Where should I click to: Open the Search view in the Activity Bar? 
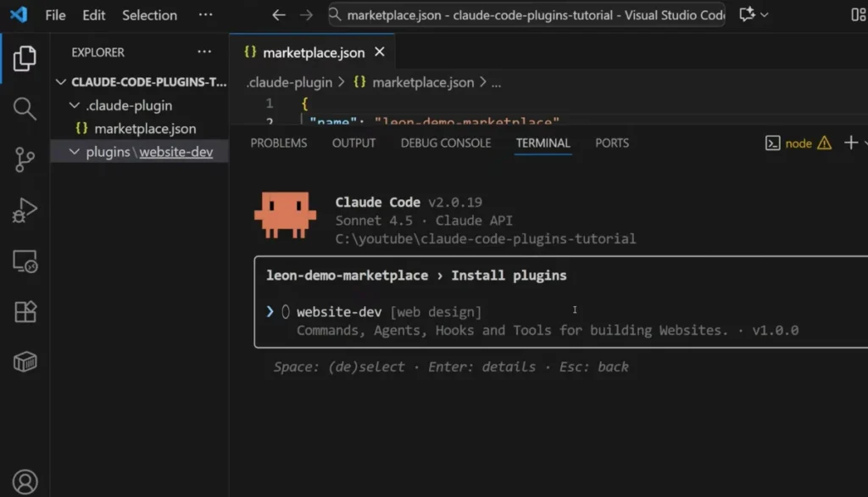pos(24,109)
